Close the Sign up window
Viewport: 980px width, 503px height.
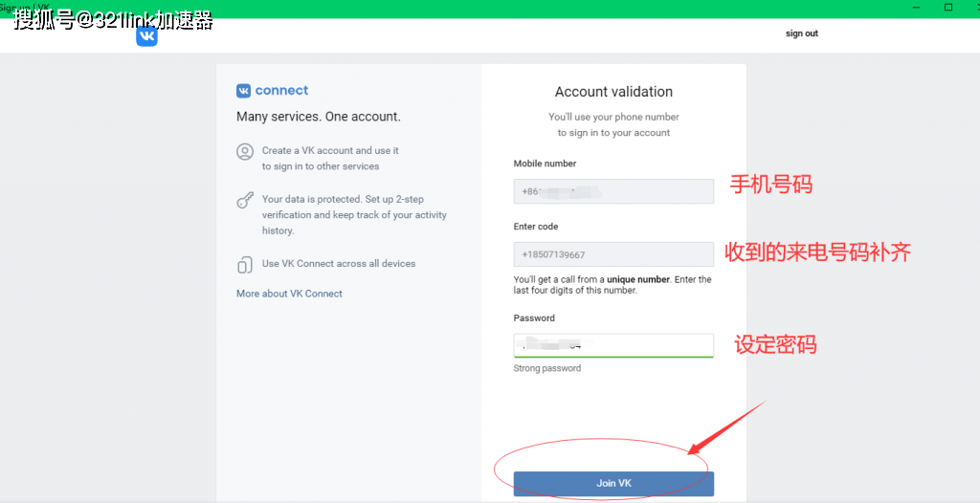click(x=970, y=8)
